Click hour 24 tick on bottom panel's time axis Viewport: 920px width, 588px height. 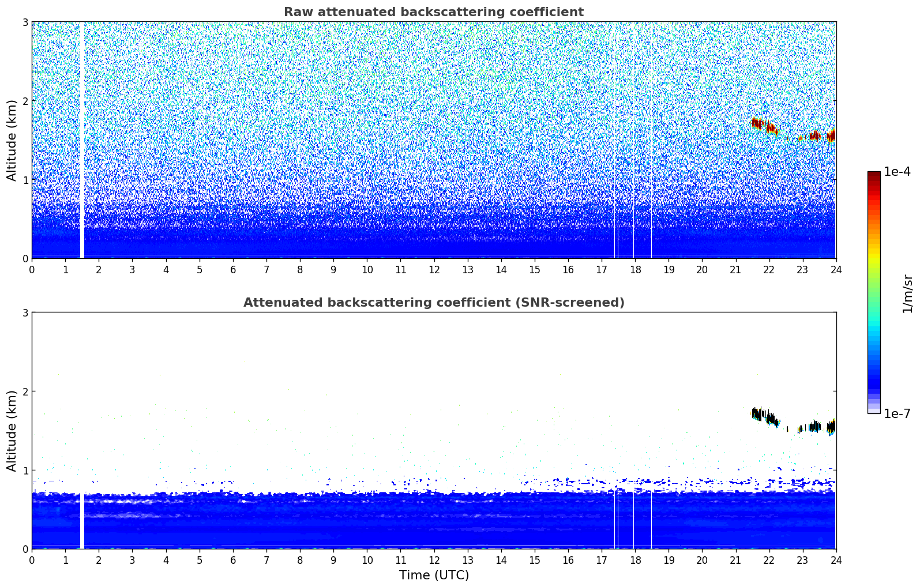(x=836, y=560)
